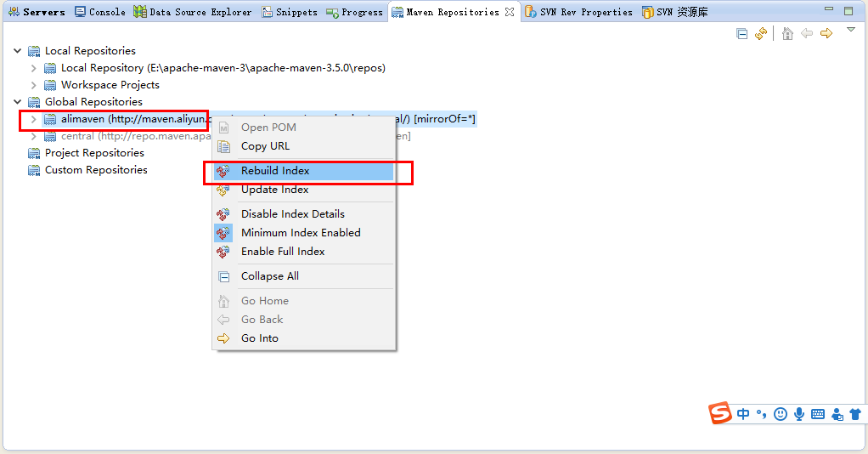This screenshot has width=868, height=454.
Task: Open the Sogou soft keyboard icon
Action: coord(818,414)
